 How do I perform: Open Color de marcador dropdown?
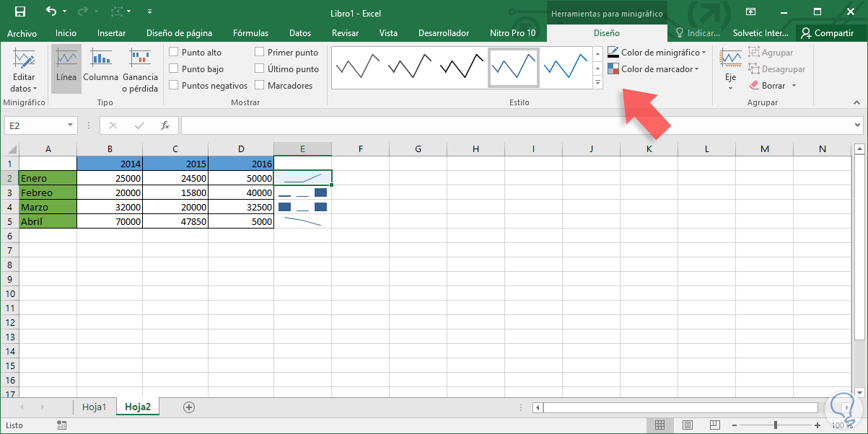pos(653,69)
